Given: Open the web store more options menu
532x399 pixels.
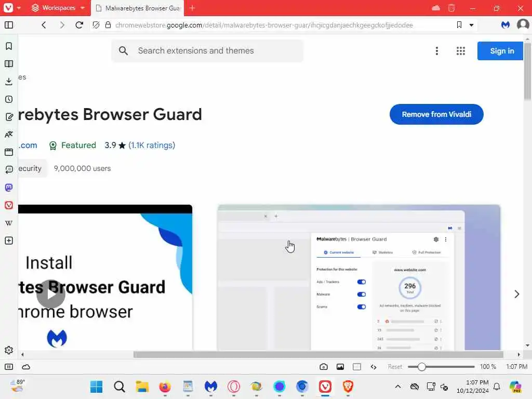Looking at the screenshot, I should coord(437,51).
